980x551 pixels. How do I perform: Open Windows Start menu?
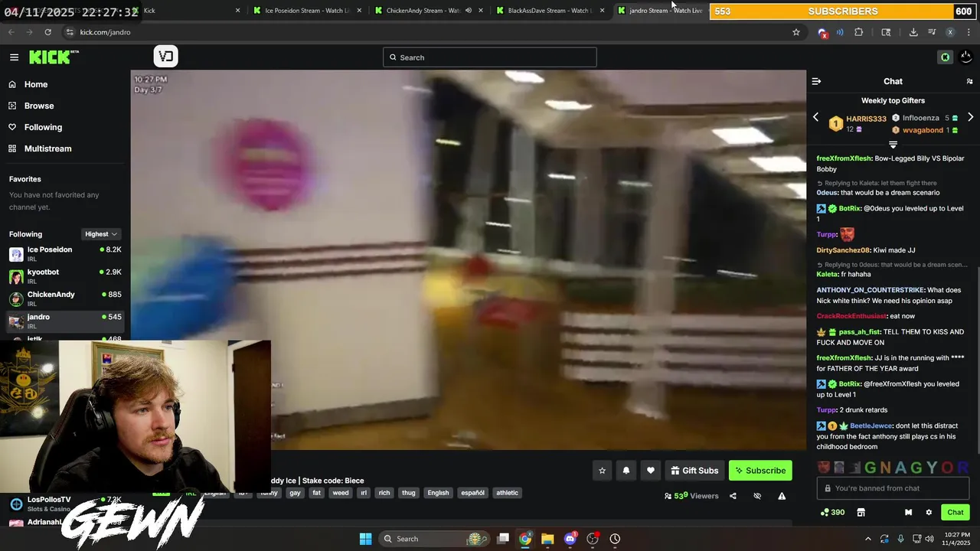coord(365,539)
